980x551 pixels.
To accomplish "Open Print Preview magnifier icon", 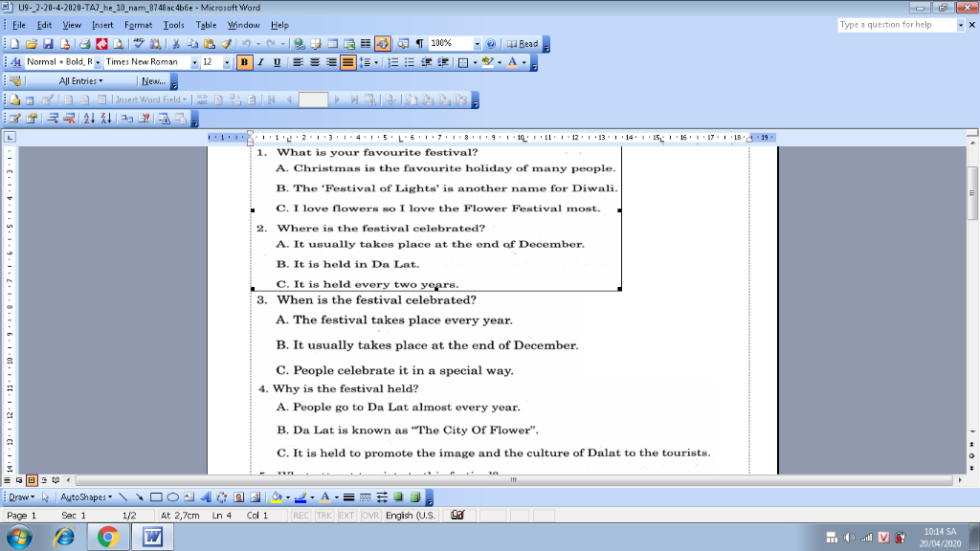I will pyautogui.click(x=118, y=44).
